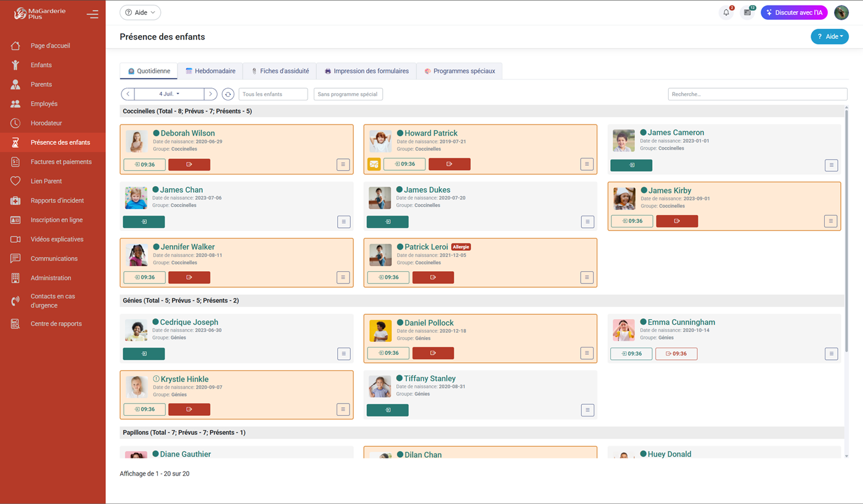Open Patrick Leroi's name link
Image resolution: width=863 pixels, height=504 pixels.
click(x=426, y=247)
